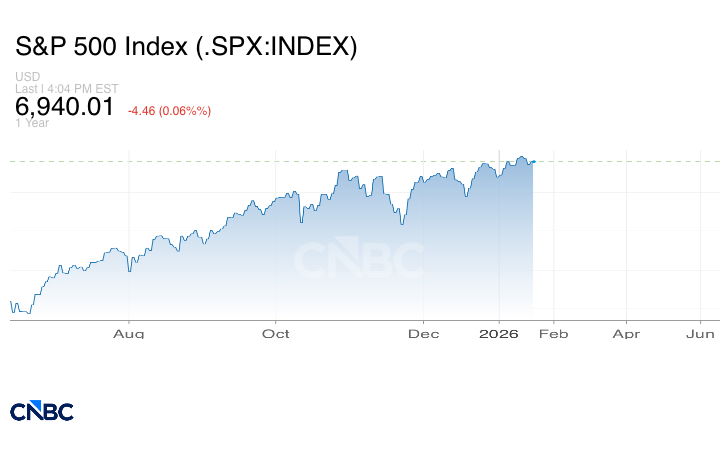
Task: Click the Feb label on the time axis
Action: point(553,333)
